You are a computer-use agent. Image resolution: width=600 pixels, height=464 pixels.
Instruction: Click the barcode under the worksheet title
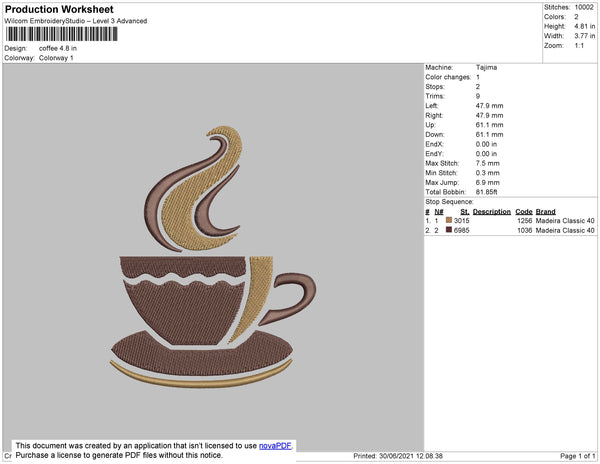[62, 34]
